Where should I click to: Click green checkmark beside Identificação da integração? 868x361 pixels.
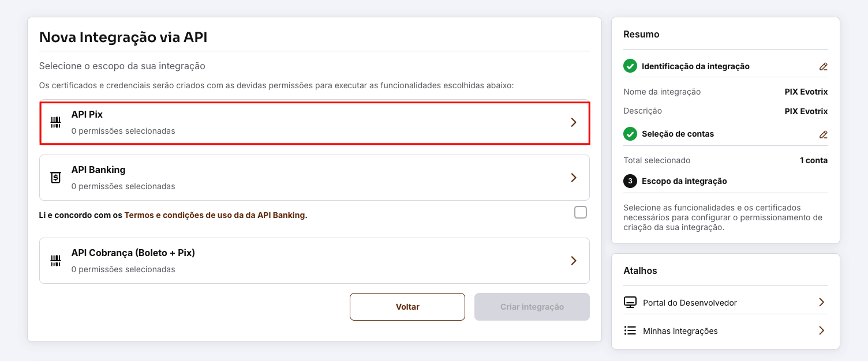[x=630, y=66]
